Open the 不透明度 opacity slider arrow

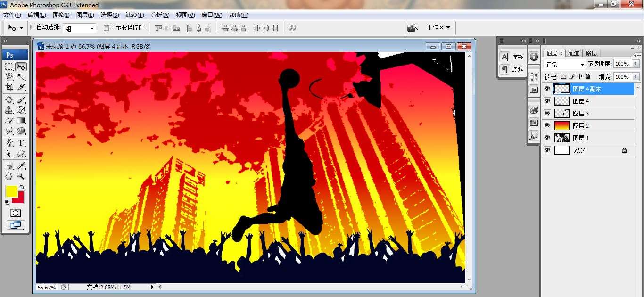tap(636, 64)
